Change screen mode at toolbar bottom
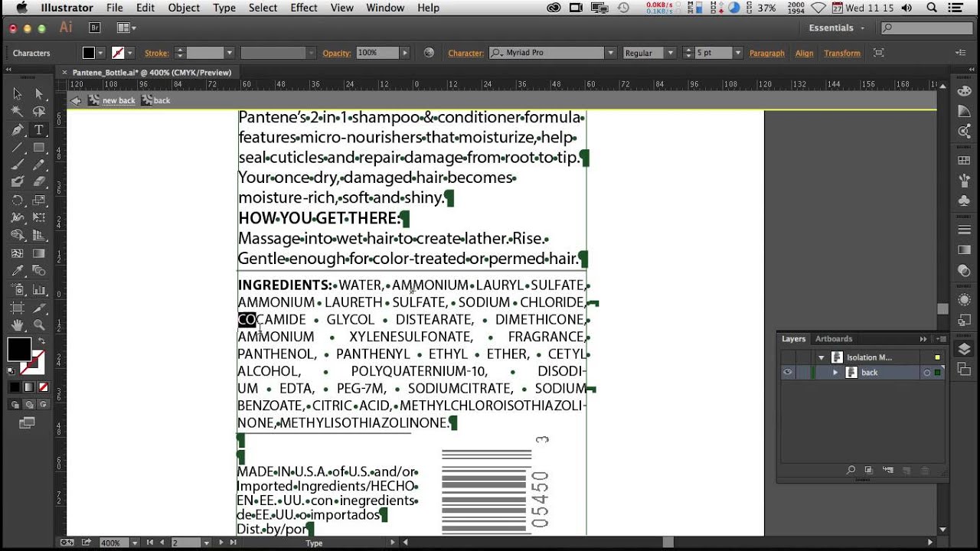Screen dimensions: 980x551 coord(28,422)
